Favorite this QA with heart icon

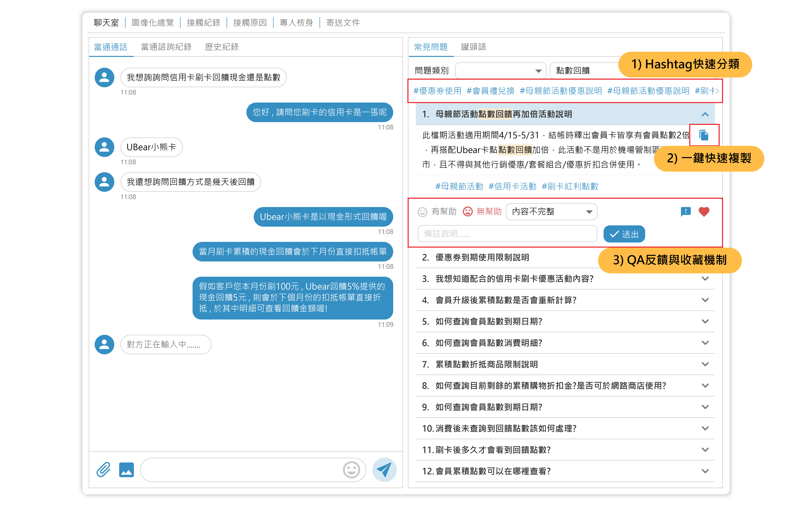pyautogui.click(x=704, y=212)
